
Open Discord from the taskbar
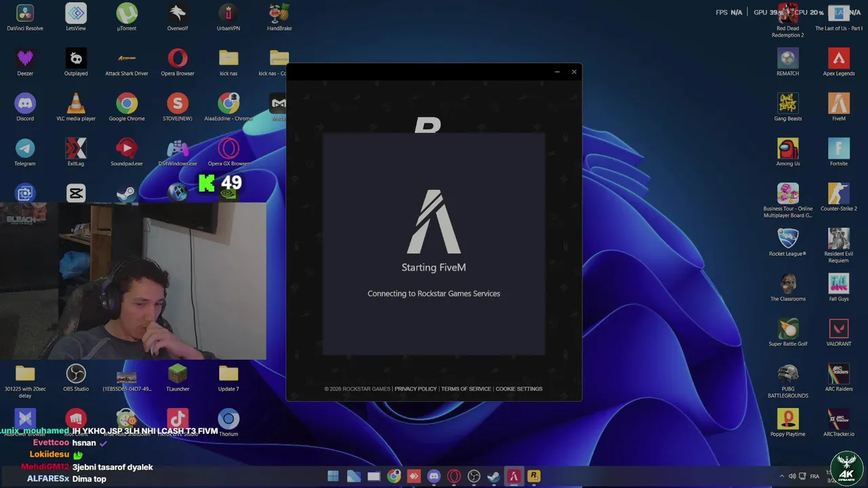click(434, 476)
